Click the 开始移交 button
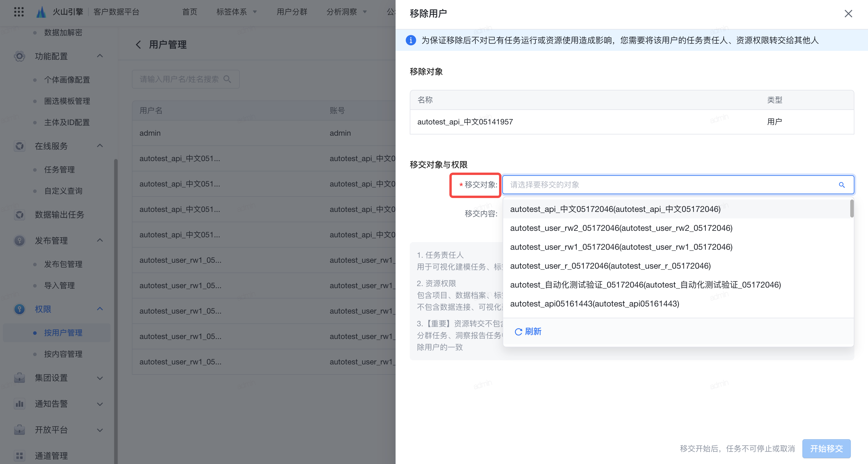868x464 pixels. [826, 449]
